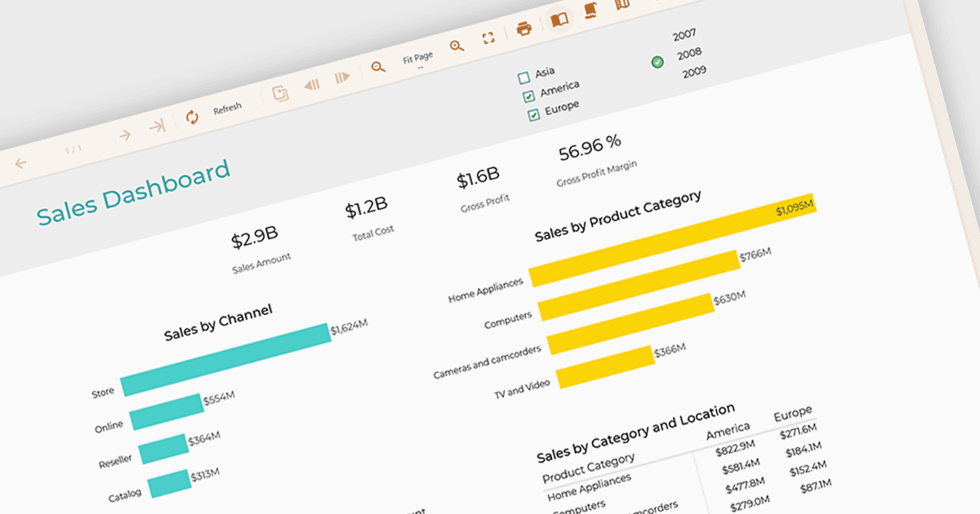
Task: Click the Refresh circular arrows icon
Action: coord(193,117)
